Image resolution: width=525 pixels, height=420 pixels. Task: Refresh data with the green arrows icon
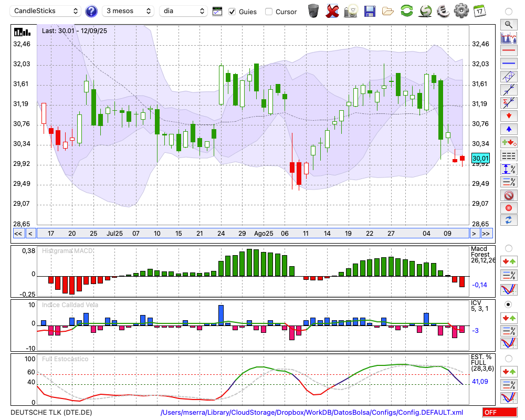pos(407,10)
